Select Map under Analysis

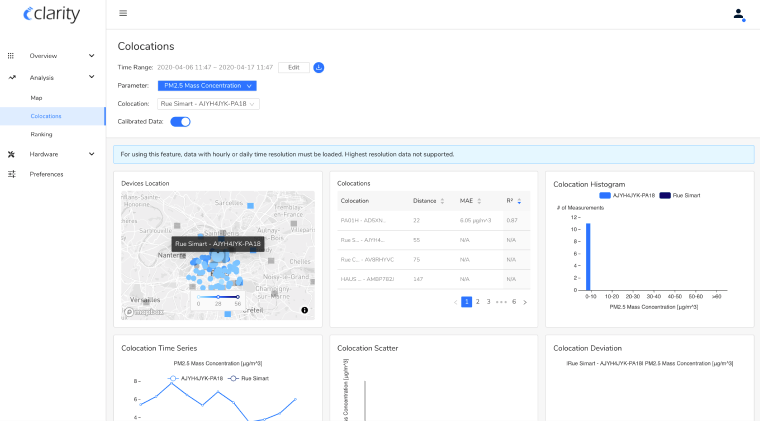(x=36, y=98)
